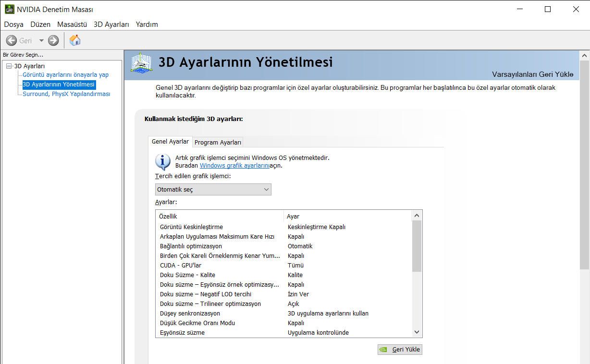
Task: Select the Bağlantılı optimizasyon setting
Action: tap(284, 246)
